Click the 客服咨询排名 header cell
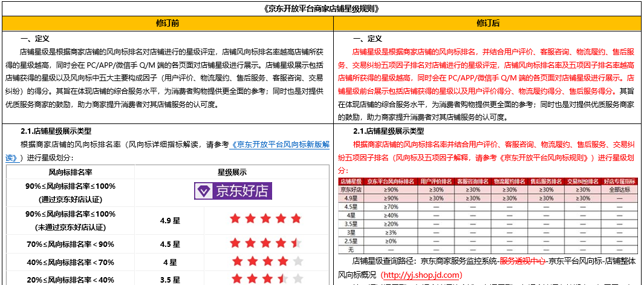This screenshot has height=285, width=644. click(x=472, y=182)
